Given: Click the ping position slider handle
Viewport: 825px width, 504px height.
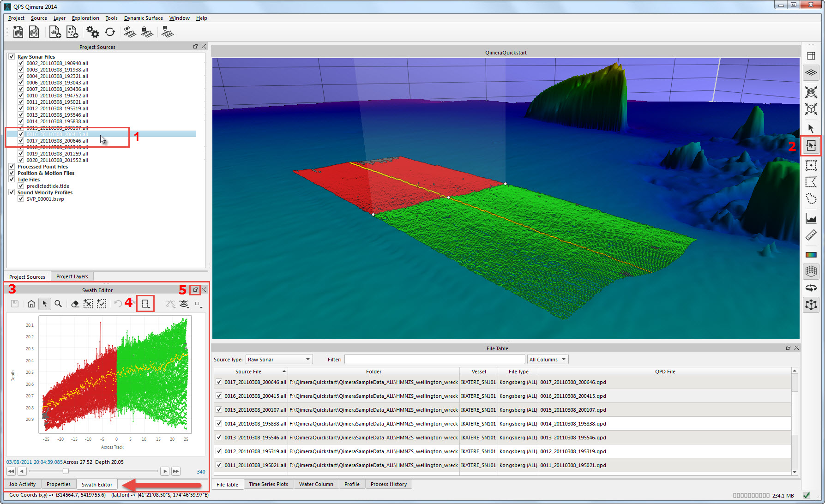Looking at the screenshot, I should (x=66, y=471).
